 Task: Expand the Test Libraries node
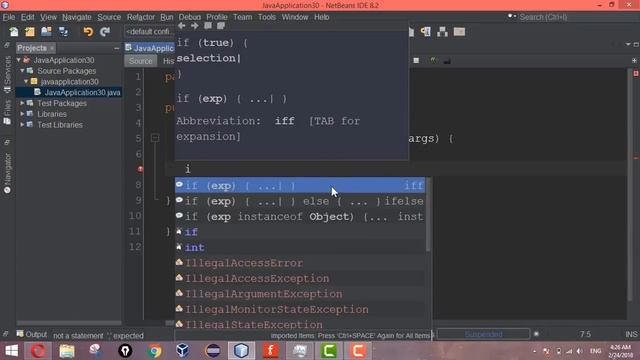coord(22,125)
